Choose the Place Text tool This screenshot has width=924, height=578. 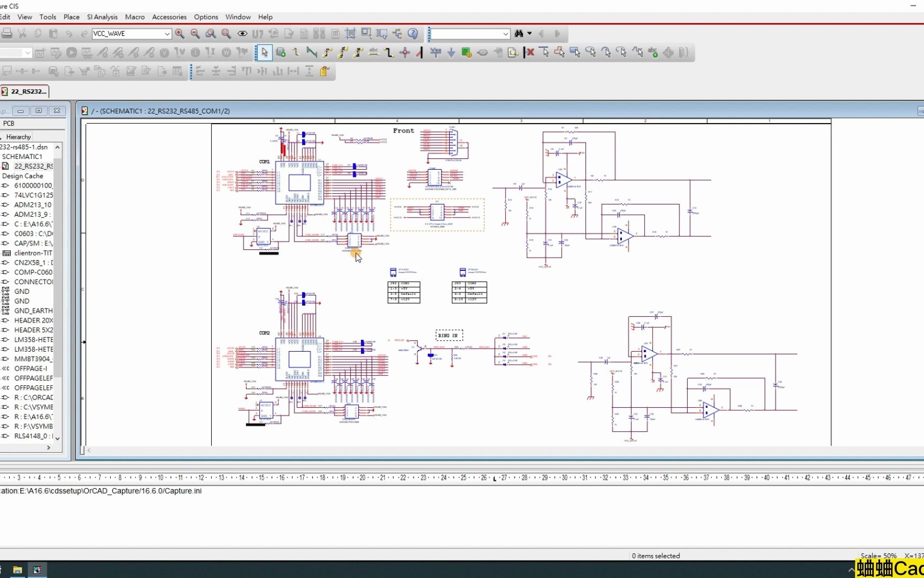(653, 52)
